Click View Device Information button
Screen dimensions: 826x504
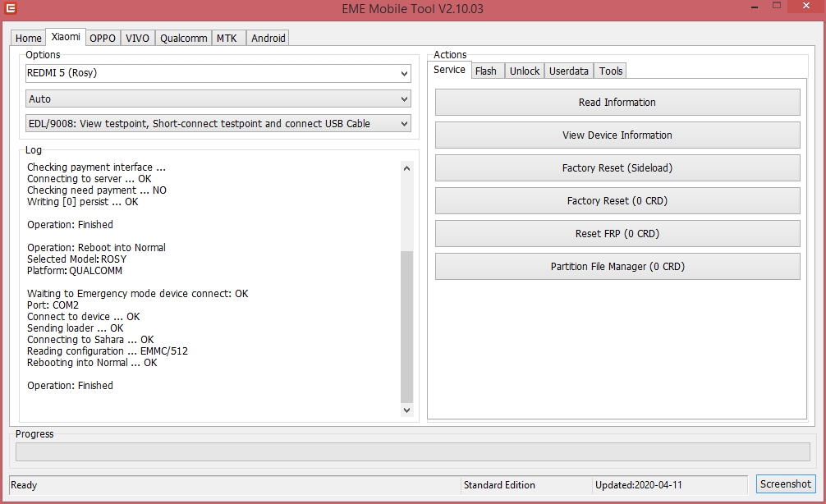tap(617, 135)
